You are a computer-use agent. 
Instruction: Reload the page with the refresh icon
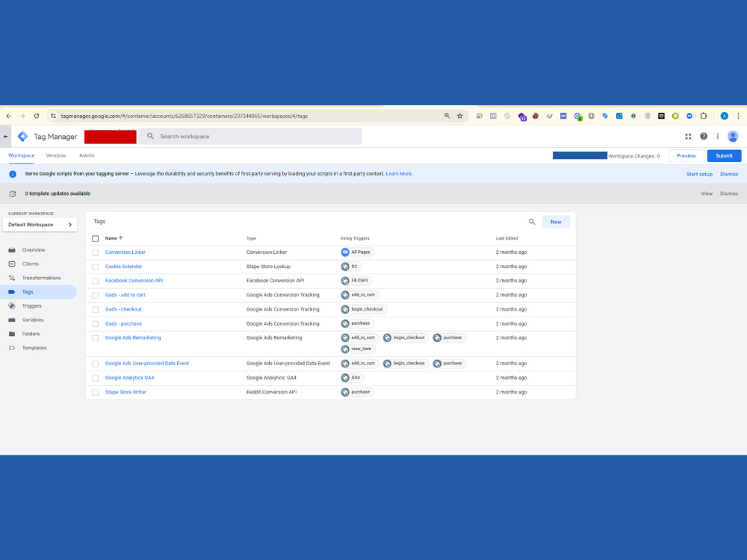click(x=36, y=116)
